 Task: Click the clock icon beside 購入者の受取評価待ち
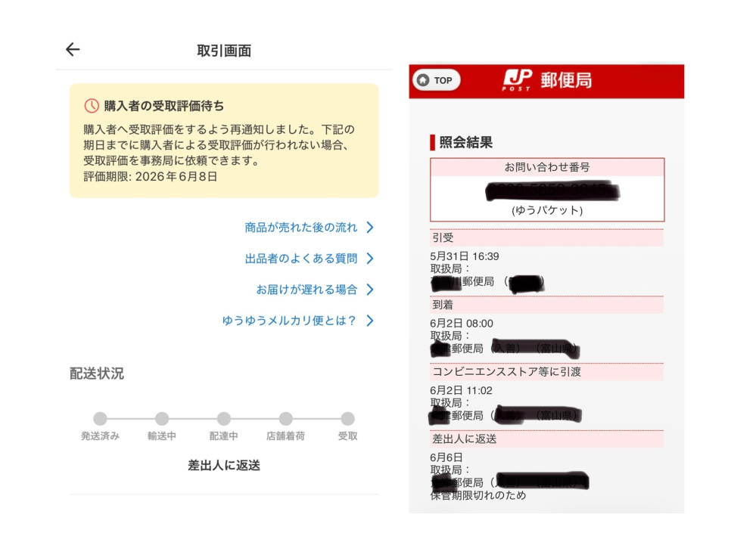tap(92, 106)
